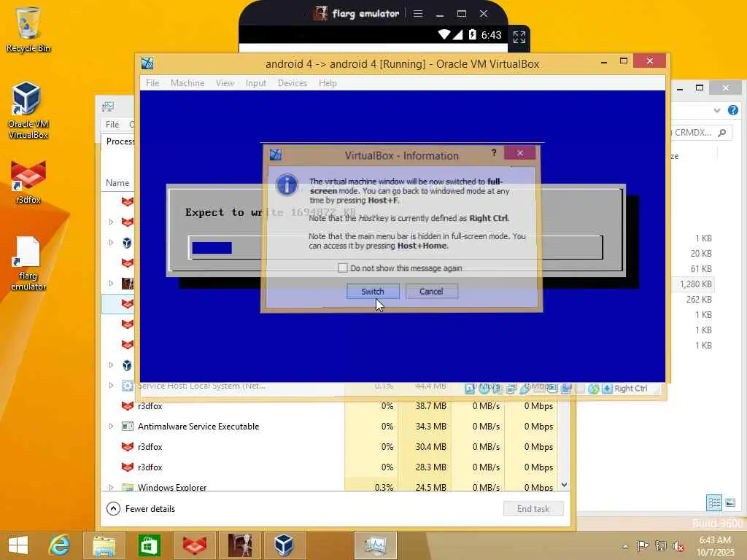Click the hard disk indicator in VirtualBox status bar
The image size is (747, 560).
(x=470, y=389)
